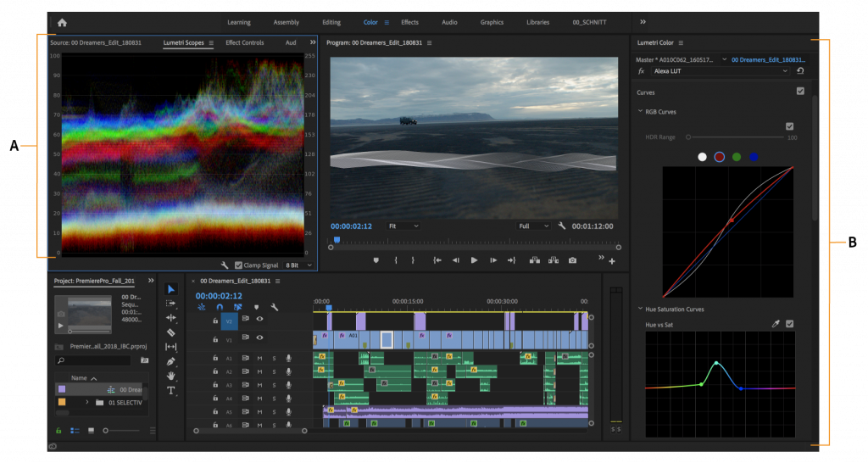Open Program Monitor settings wrench
Image resolution: width=868 pixels, height=463 pixels.
pyautogui.click(x=562, y=226)
